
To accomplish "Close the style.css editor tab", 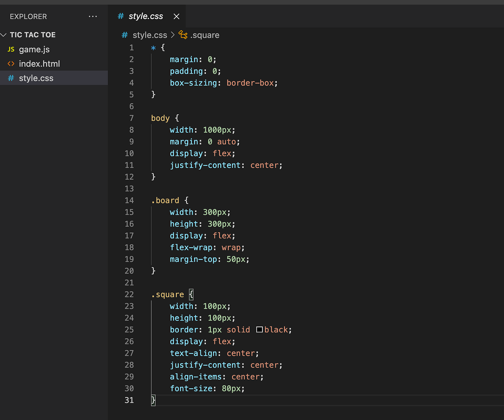I will [176, 17].
